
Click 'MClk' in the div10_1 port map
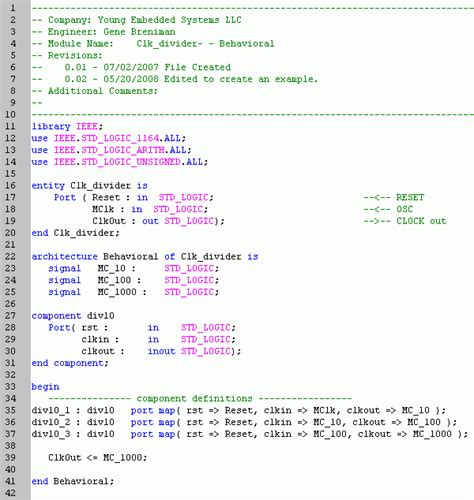coord(324,410)
